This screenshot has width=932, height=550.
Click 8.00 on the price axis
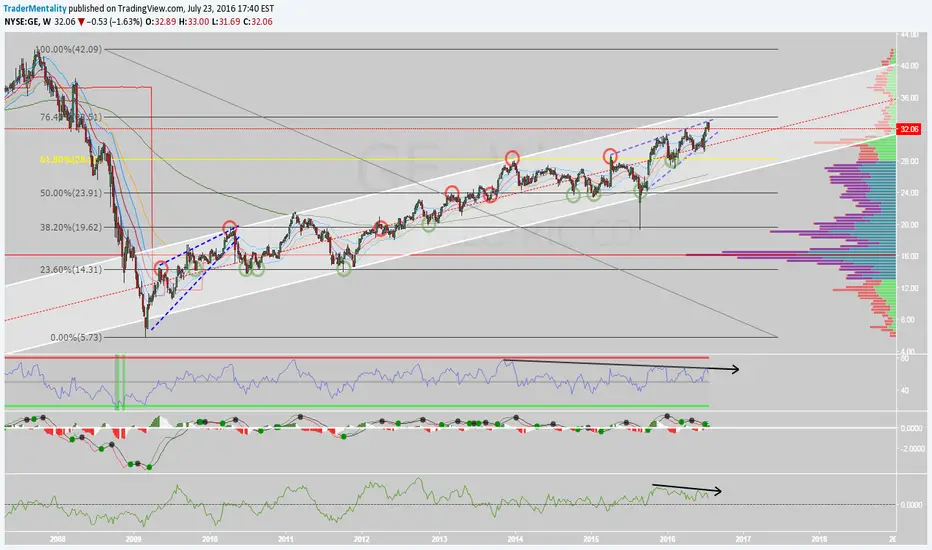(909, 320)
